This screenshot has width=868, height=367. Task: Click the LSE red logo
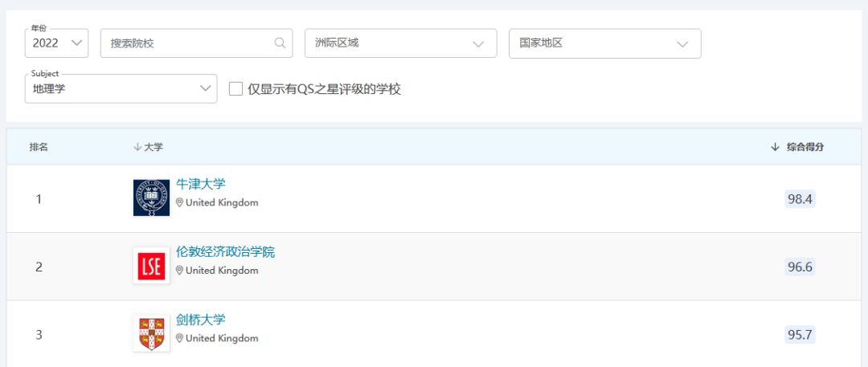[152, 266]
